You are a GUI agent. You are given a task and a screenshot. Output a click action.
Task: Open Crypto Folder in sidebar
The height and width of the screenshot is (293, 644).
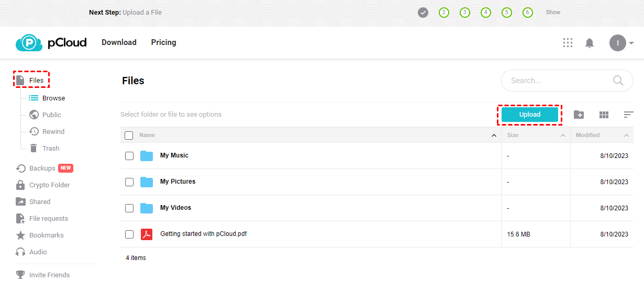point(49,185)
